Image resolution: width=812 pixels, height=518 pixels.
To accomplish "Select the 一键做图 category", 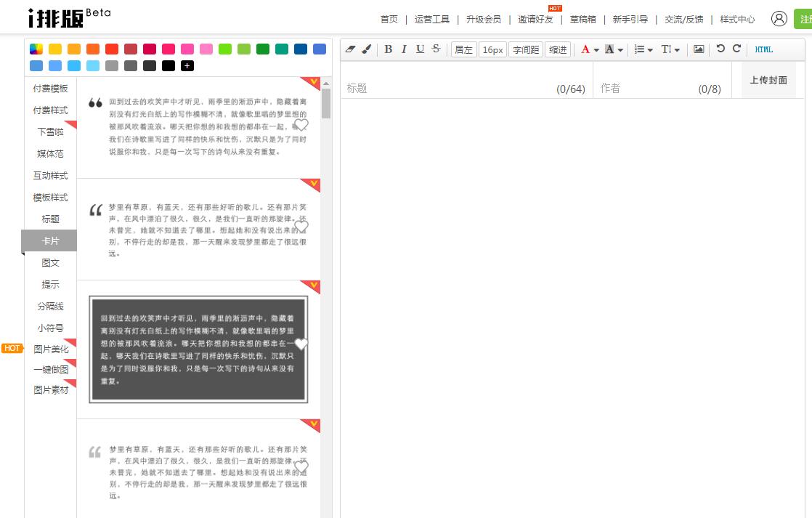I will pyautogui.click(x=51, y=369).
